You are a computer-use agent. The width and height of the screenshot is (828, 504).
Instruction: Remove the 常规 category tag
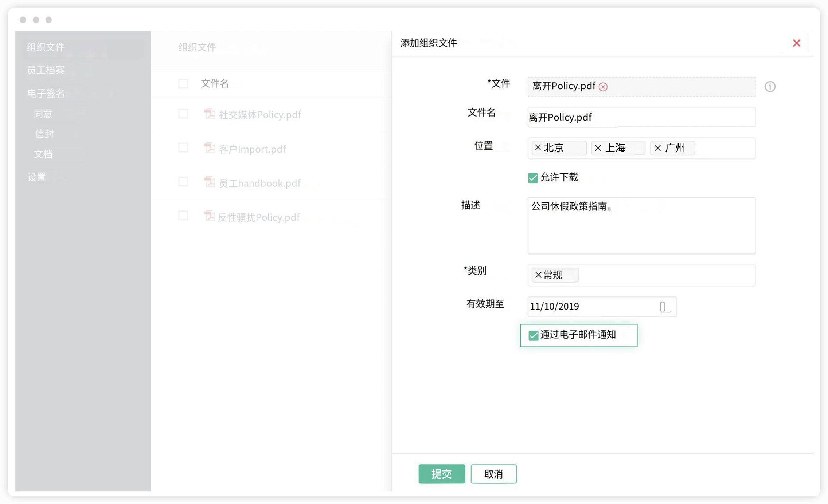[538, 275]
